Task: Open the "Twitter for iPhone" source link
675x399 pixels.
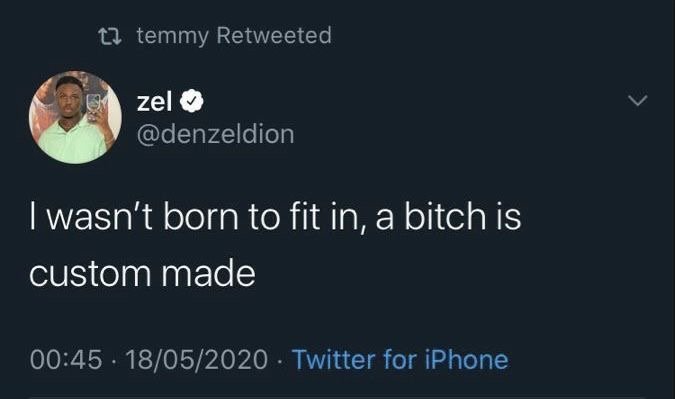Action: click(x=400, y=359)
